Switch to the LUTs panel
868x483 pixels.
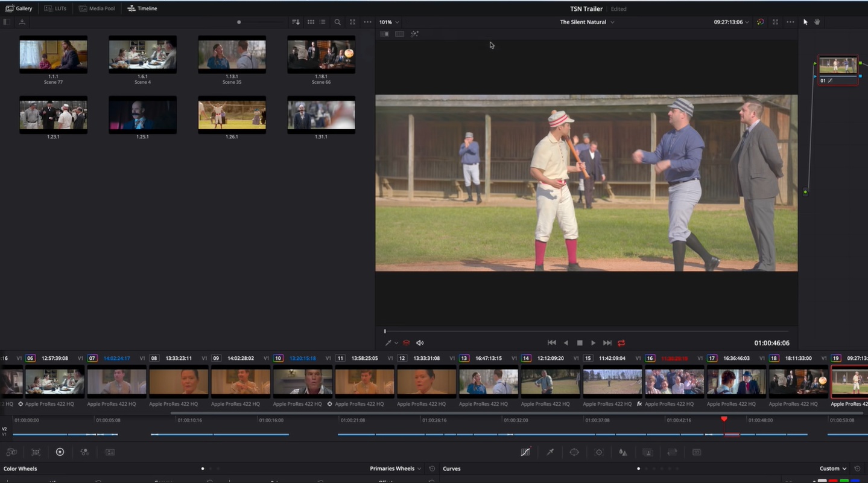(x=55, y=8)
